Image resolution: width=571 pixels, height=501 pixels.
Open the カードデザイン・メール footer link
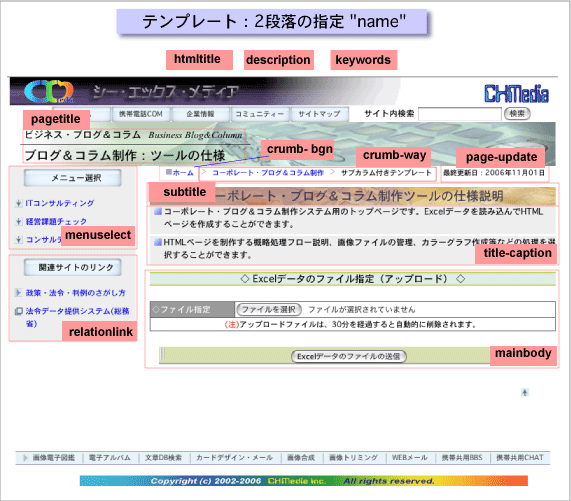[x=235, y=458]
